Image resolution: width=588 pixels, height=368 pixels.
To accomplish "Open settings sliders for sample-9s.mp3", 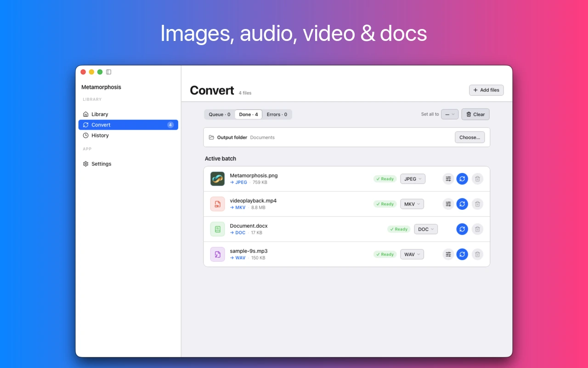I will click(x=448, y=254).
